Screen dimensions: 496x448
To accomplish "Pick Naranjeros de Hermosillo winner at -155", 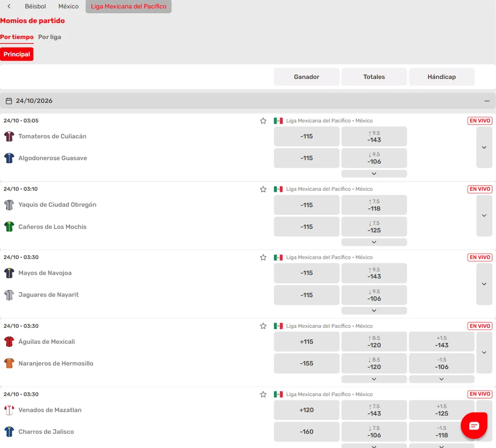I will coord(306,363).
